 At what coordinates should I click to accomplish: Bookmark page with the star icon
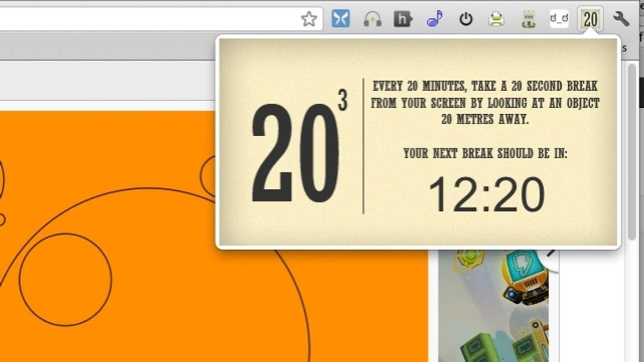pyautogui.click(x=309, y=19)
